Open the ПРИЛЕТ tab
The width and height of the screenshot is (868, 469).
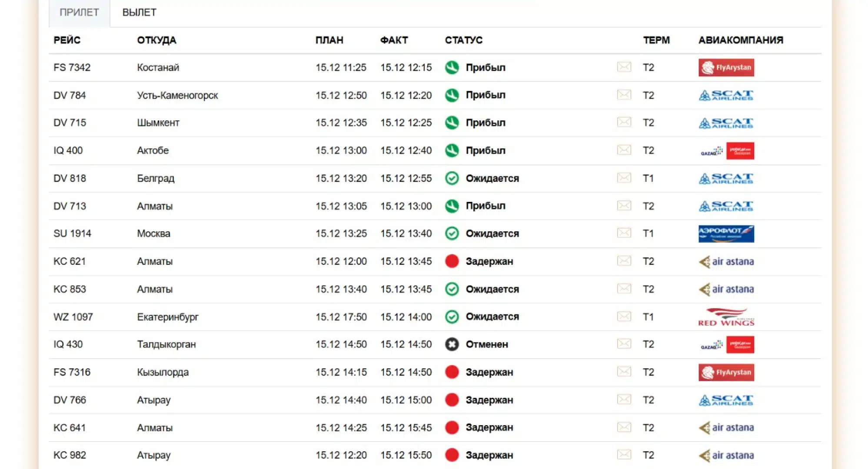(79, 13)
